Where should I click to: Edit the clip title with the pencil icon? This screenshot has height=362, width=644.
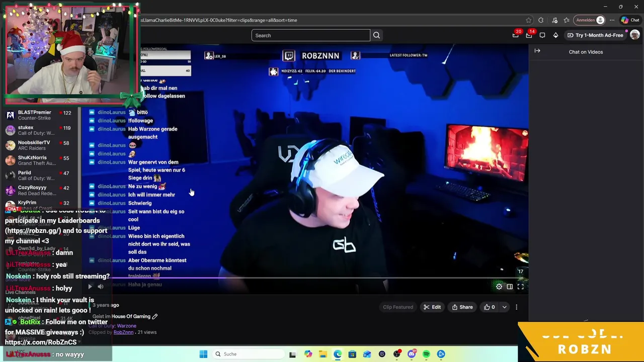coord(155,316)
